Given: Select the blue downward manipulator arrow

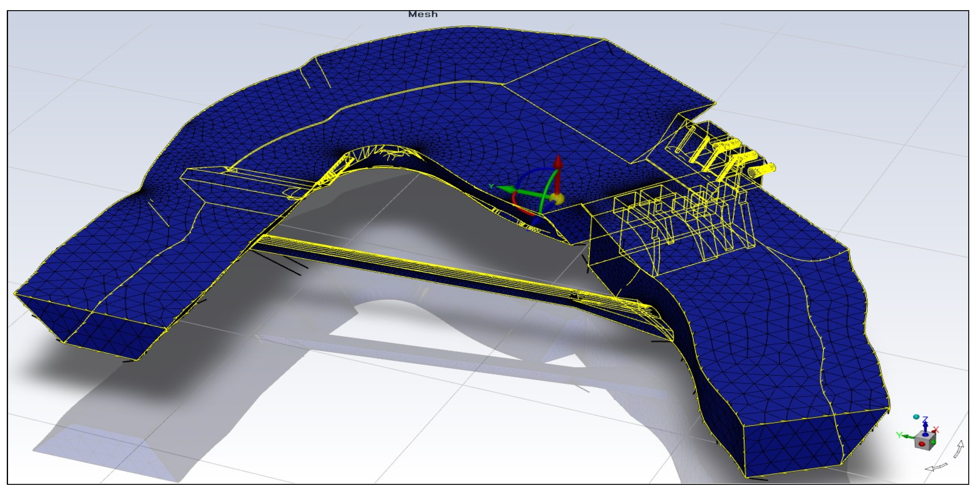Looking at the screenshot, I should pyautogui.click(x=537, y=220).
